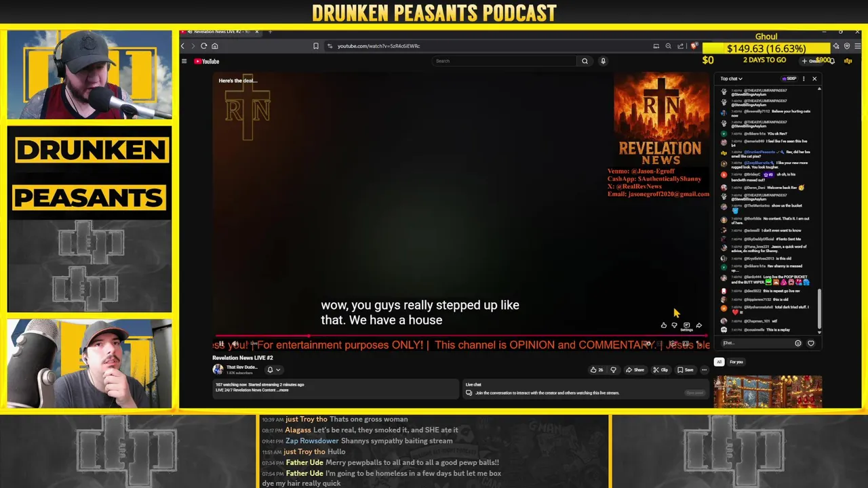Click the Brave shields icon in address bar
Viewport: 868px width, 488px height.
[694, 46]
